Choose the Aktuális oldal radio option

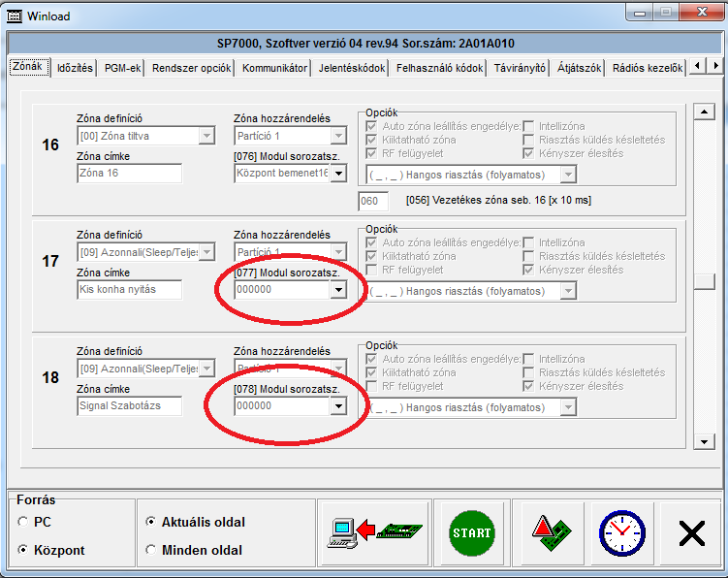(150, 522)
